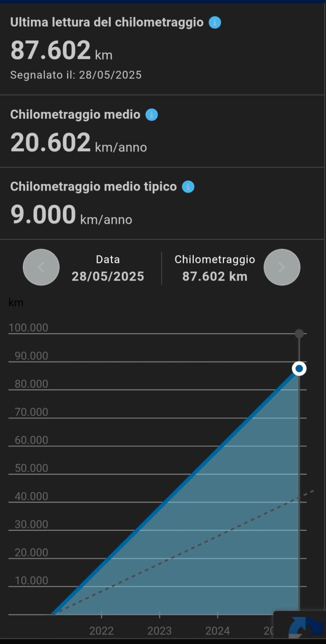Click the 2022 x-axis label
This screenshot has height=644, width=326.
coord(101,631)
